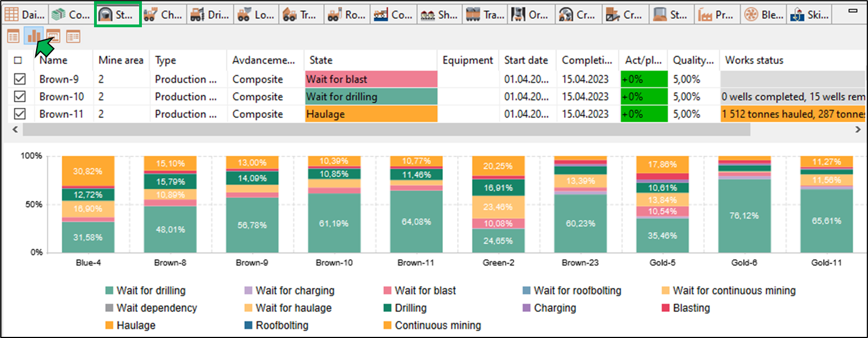The height and width of the screenshot is (338, 868).
Task: Switch to the 'Dri...' drilling tab
Action: click(210, 14)
